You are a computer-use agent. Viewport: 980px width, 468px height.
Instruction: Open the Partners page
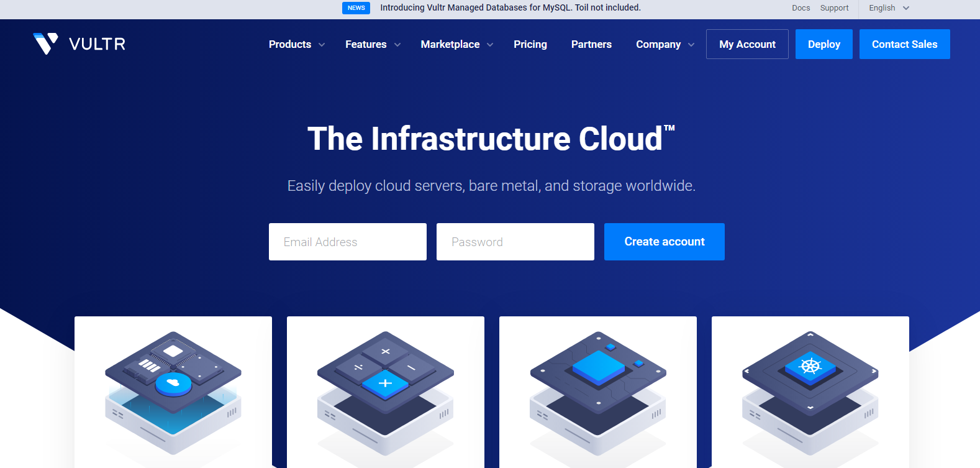pos(591,44)
